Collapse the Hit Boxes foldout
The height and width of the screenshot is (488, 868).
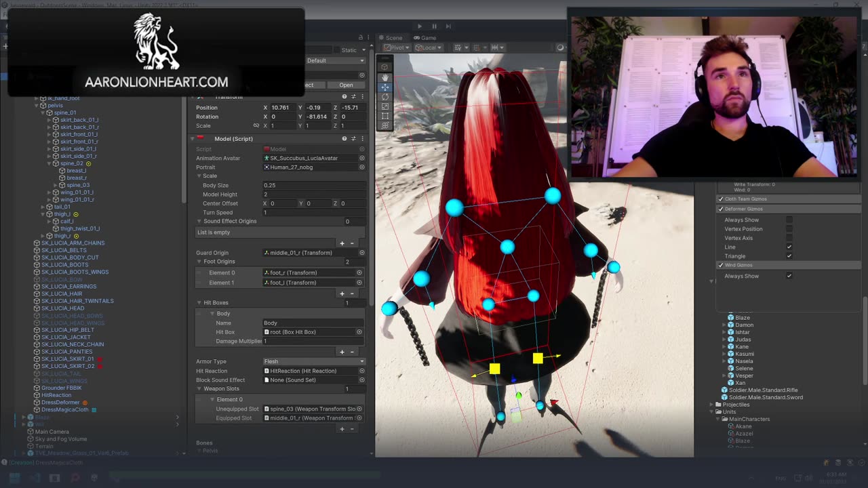pyautogui.click(x=199, y=303)
